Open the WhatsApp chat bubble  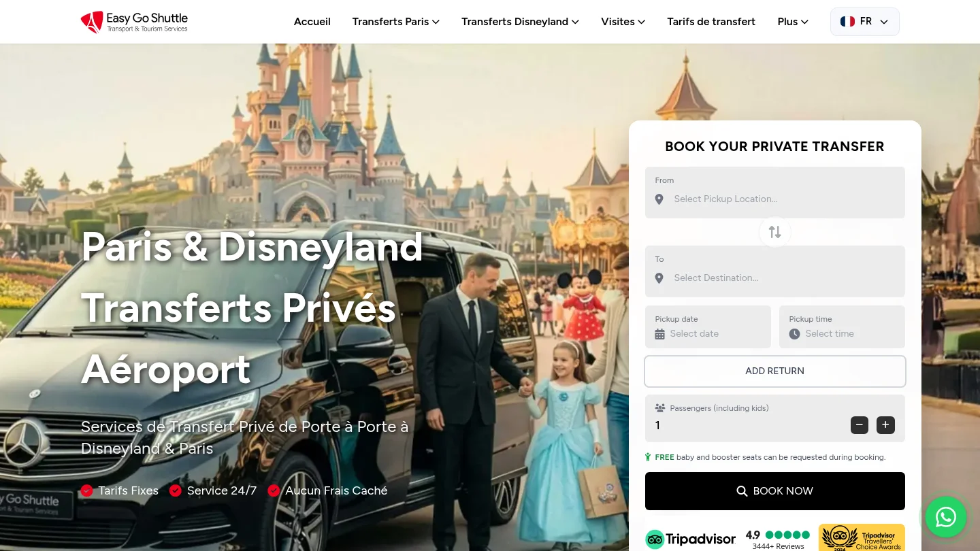pyautogui.click(x=945, y=517)
